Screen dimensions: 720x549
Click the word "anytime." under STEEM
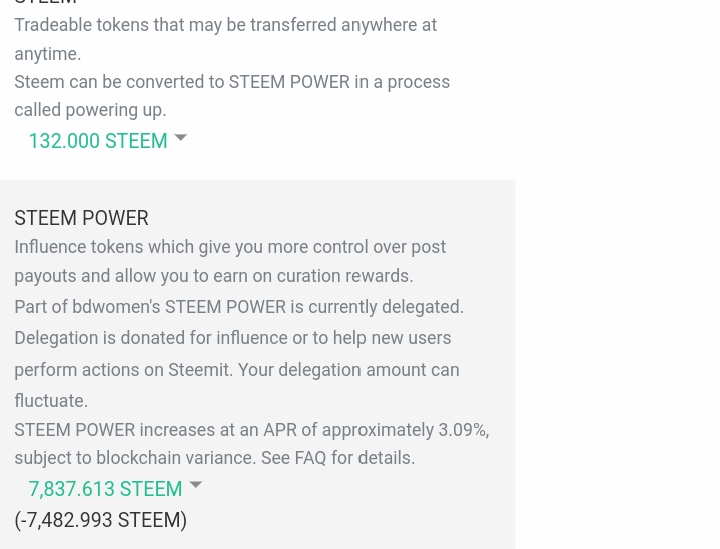[47, 54]
